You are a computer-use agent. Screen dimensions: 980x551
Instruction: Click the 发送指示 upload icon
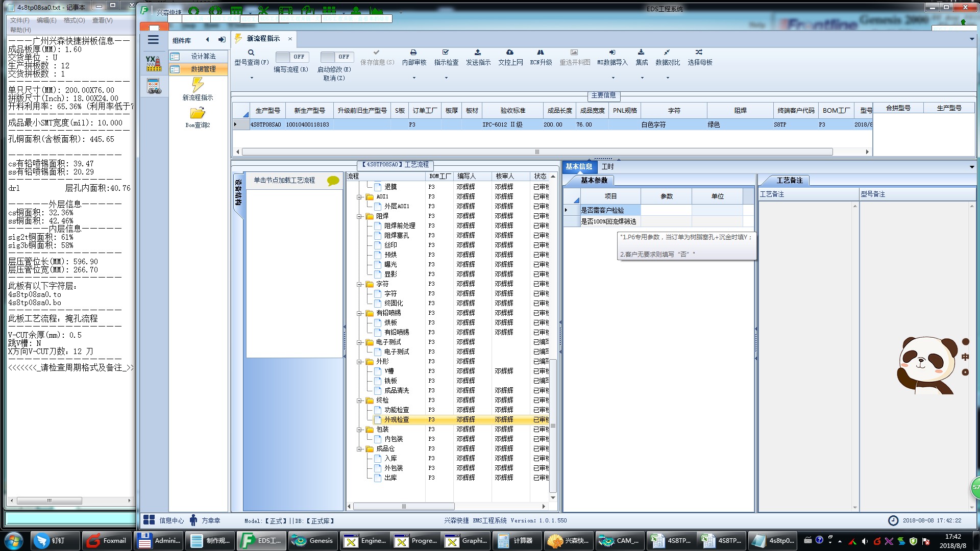point(478,53)
